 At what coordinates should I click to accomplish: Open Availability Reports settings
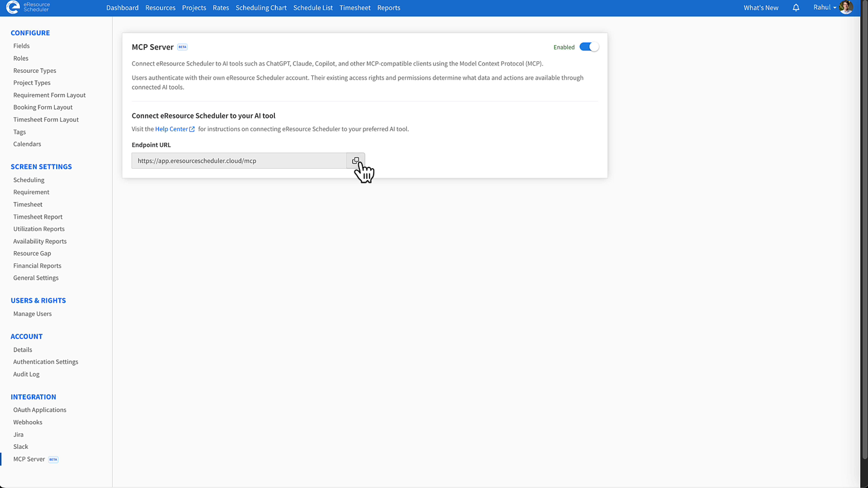[x=40, y=241]
